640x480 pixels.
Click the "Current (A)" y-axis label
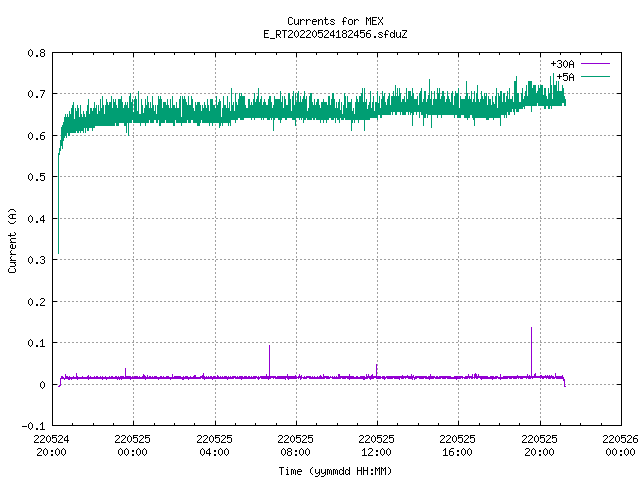[12, 240]
